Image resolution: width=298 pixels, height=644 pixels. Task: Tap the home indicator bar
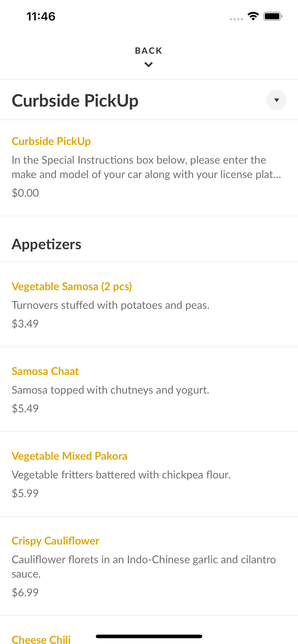coord(149,636)
